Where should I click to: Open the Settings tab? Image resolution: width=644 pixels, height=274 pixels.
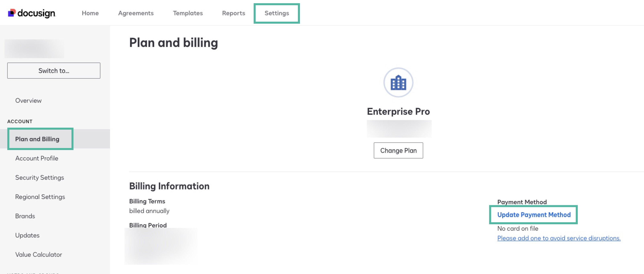(276, 13)
